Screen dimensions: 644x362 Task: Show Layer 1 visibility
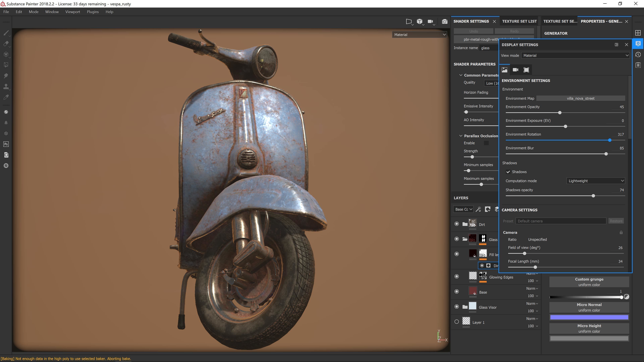(x=457, y=322)
